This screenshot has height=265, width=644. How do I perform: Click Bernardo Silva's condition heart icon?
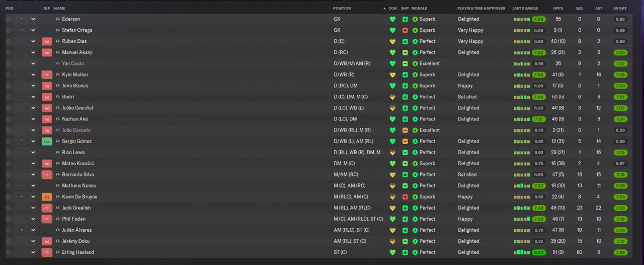pos(392,174)
